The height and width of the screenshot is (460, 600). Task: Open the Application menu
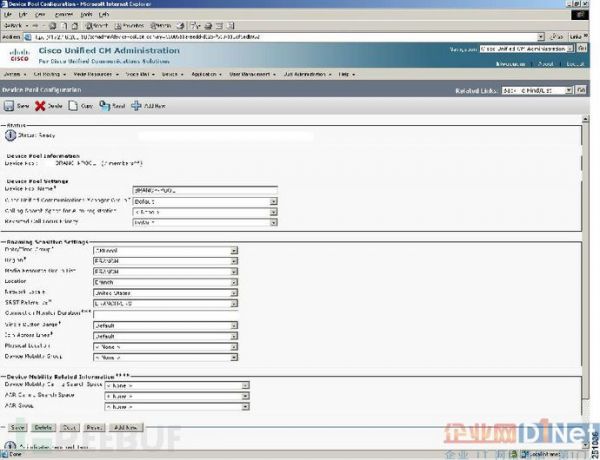[x=207, y=74]
